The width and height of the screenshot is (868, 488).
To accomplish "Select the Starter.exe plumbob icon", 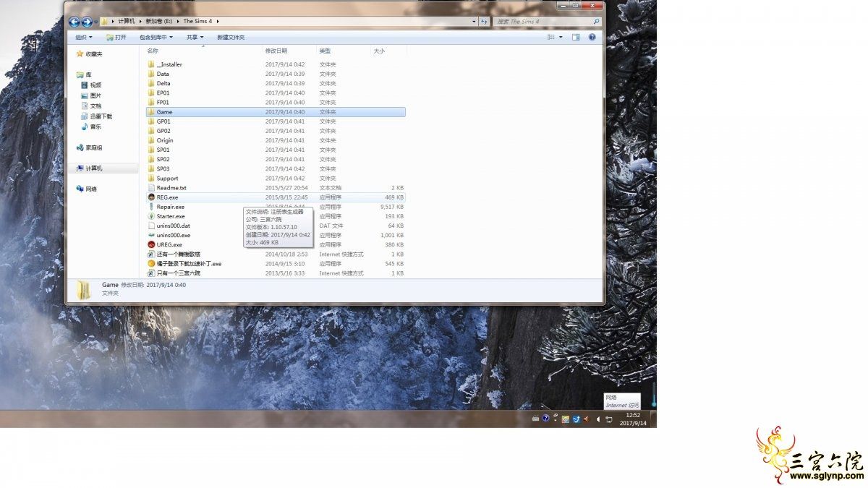I will pyautogui.click(x=151, y=216).
